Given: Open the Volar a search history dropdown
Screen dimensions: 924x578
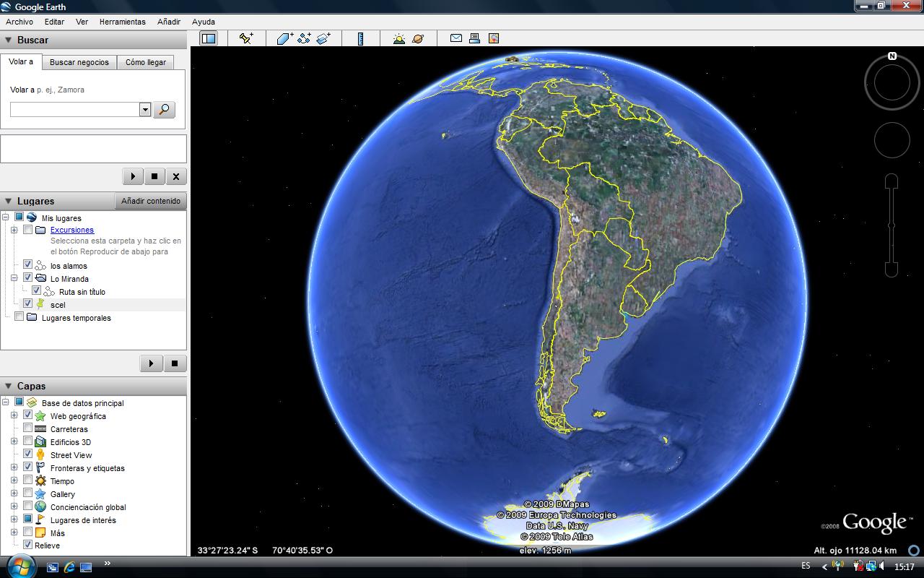Looking at the screenshot, I should [145, 109].
